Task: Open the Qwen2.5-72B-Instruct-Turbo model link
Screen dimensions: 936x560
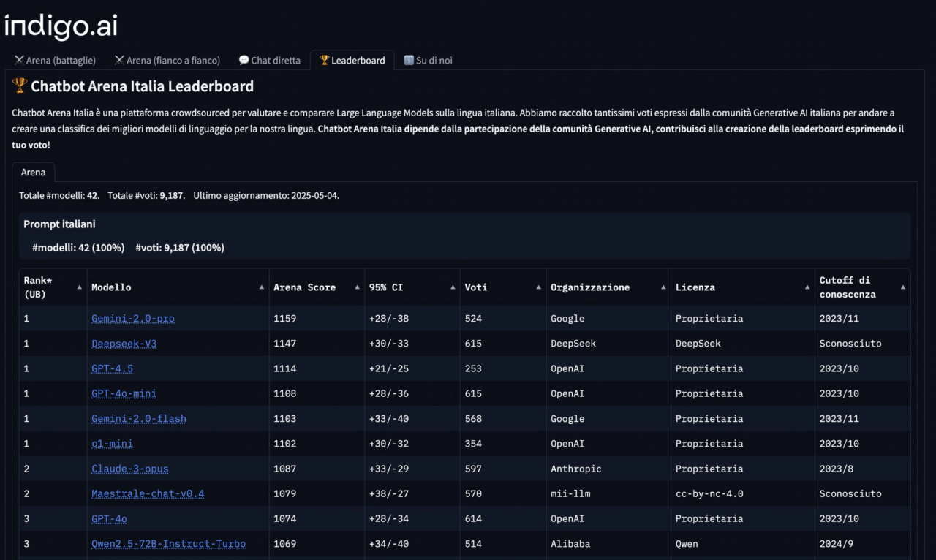Action: pos(168,544)
